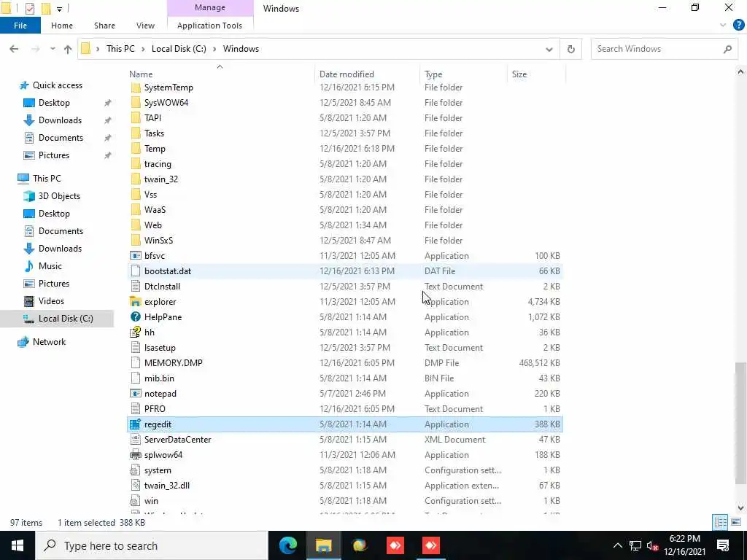
Task: Select Videos in navigation pane
Action: tap(51, 301)
